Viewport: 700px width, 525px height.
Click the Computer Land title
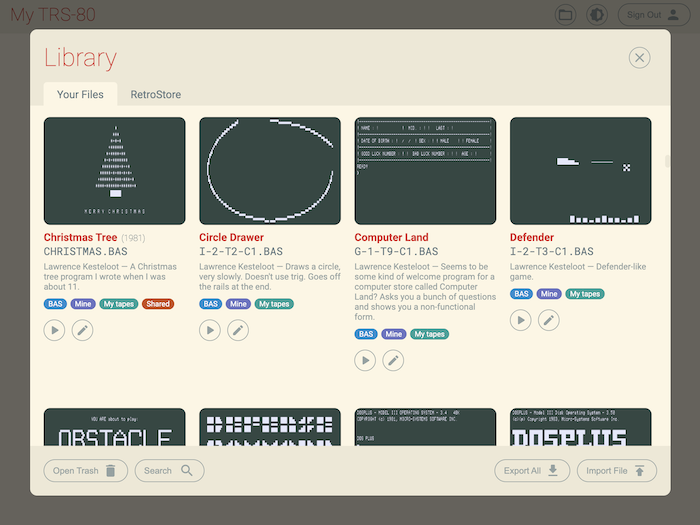coord(392,238)
